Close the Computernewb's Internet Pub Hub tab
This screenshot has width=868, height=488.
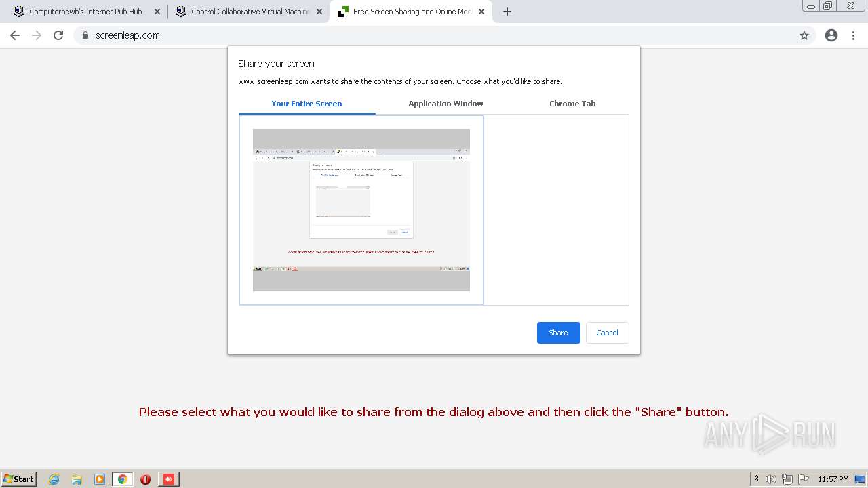click(157, 12)
